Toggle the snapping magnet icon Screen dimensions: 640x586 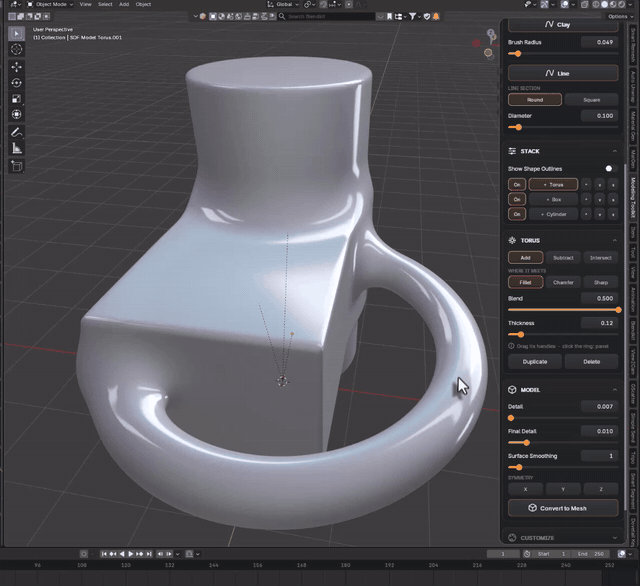(323, 4)
